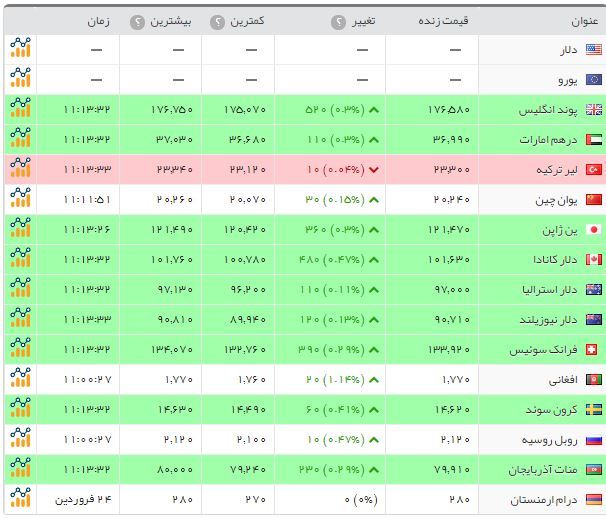Click the chart icon in the Swiss Franc row

(x=20, y=349)
